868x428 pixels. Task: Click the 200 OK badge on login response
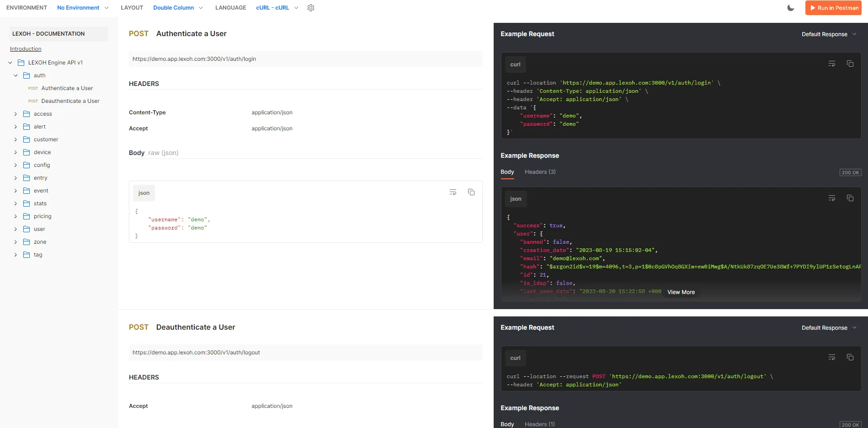pyautogui.click(x=851, y=172)
